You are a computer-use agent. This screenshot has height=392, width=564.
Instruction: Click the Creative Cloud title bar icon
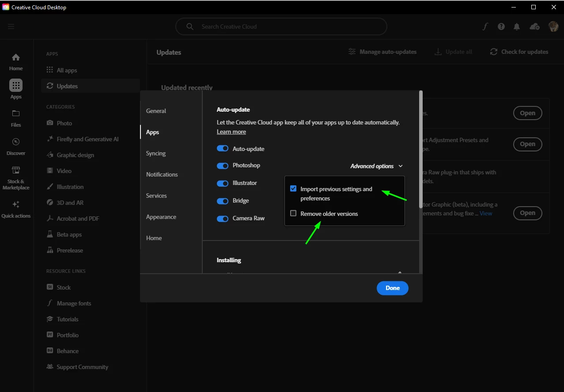[6, 7]
